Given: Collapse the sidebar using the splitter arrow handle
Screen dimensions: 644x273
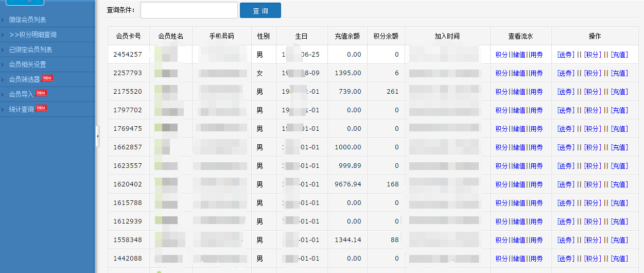Looking at the screenshot, I should (98, 136).
